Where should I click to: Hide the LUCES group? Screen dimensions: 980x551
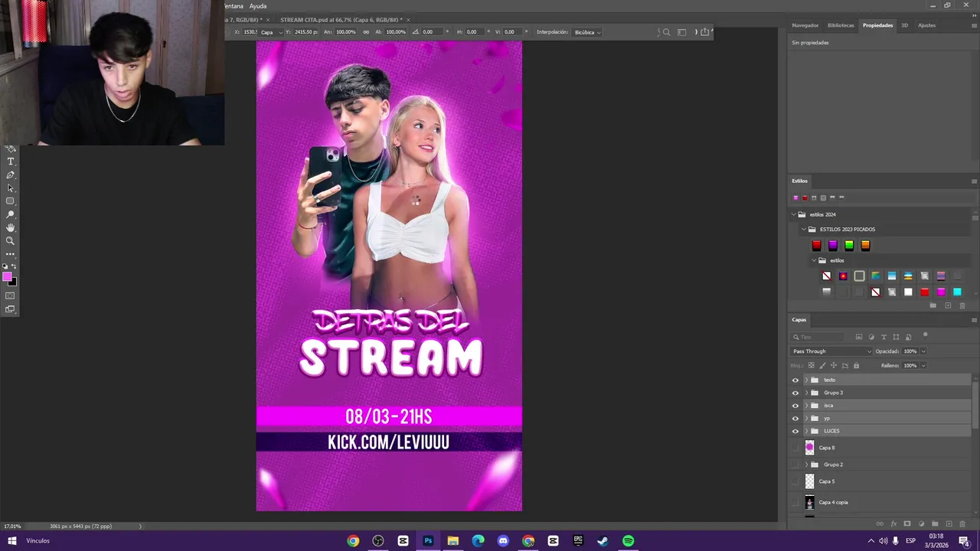click(795, 431)
